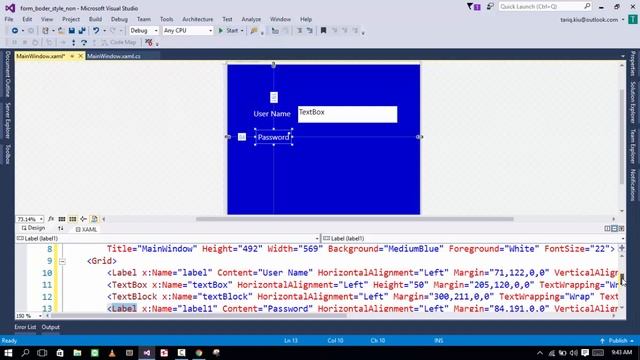Click the feedback flag icon near Quick Launch
640x360 pixels.
(490, 7)
